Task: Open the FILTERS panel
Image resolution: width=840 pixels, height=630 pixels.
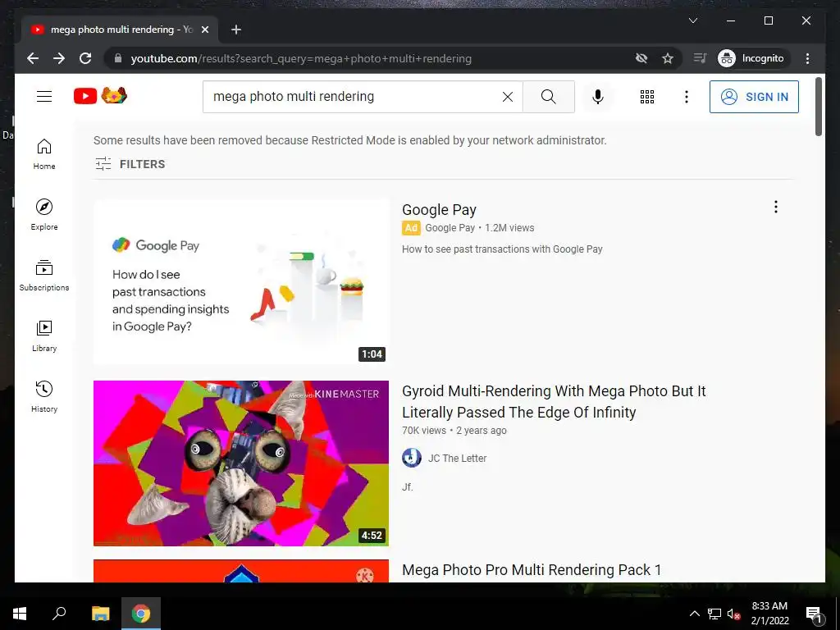Action: coord(130,164)
